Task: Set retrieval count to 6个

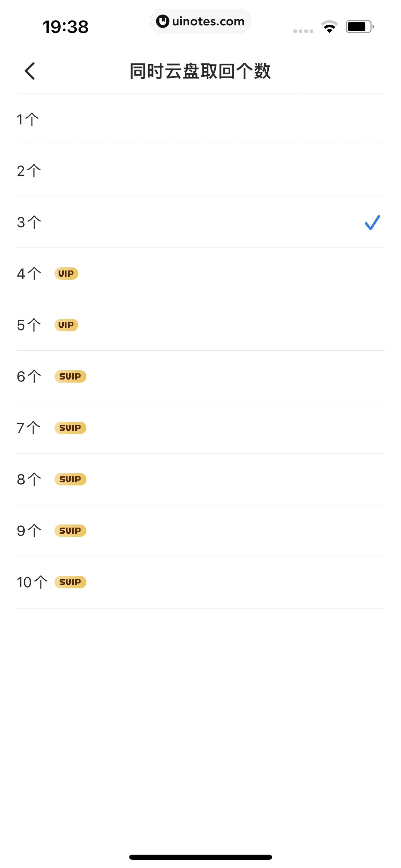Action: pyautogui.click(x=29, y=376)
